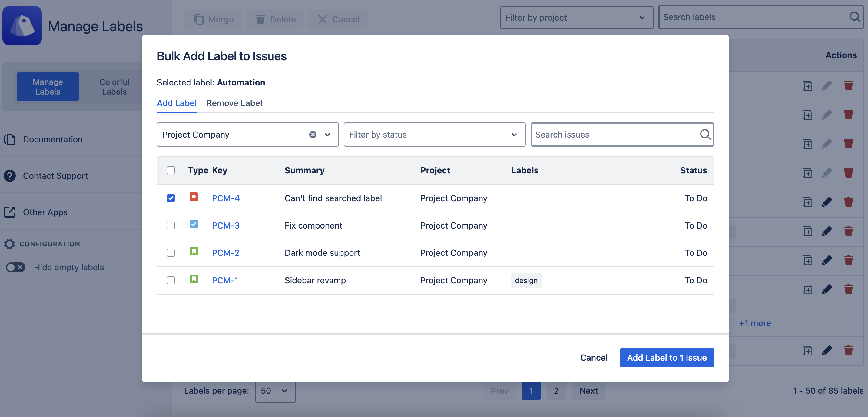
Task: Expand the Project Company dropdown
Action: 327,135
